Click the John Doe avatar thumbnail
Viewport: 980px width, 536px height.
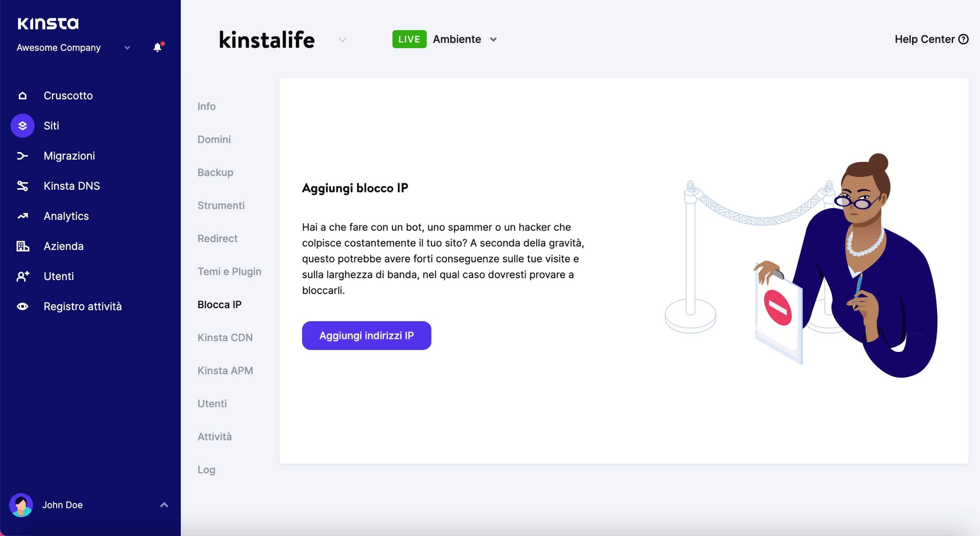[22, 505]
